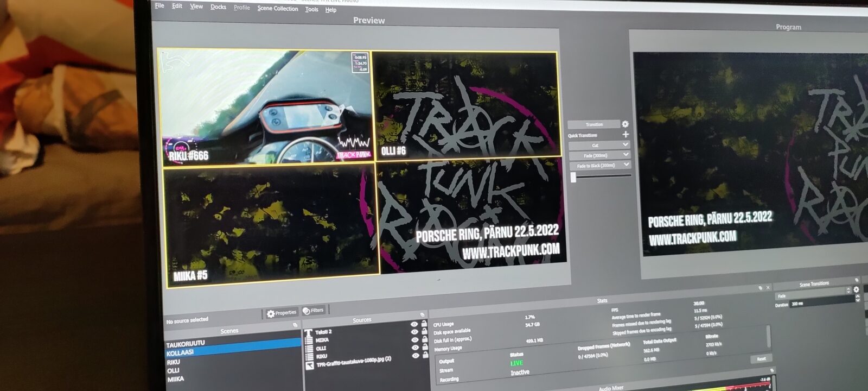Click the transition T-bar slider handle
Image resolution: width=868 pixels, height=391 pixels.
[573, 177]
